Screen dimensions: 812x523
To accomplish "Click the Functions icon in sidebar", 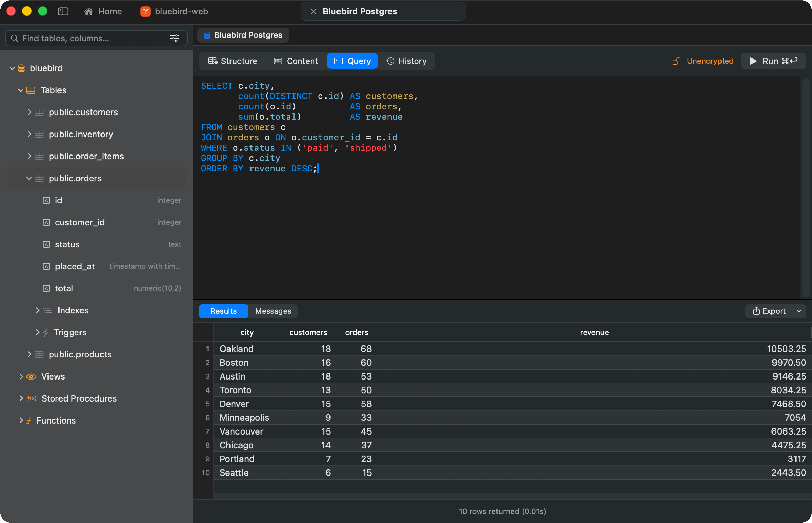I will (x=29, y=420).
